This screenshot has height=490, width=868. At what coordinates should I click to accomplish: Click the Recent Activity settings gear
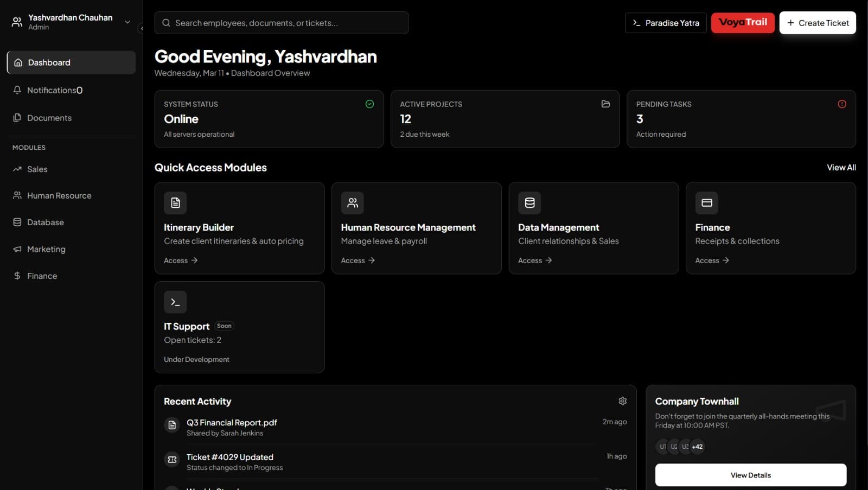point(622,400)
